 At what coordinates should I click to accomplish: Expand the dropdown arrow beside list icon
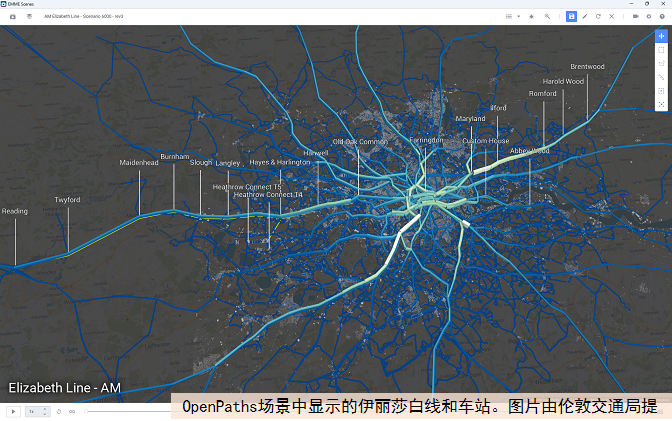point(519,16)
